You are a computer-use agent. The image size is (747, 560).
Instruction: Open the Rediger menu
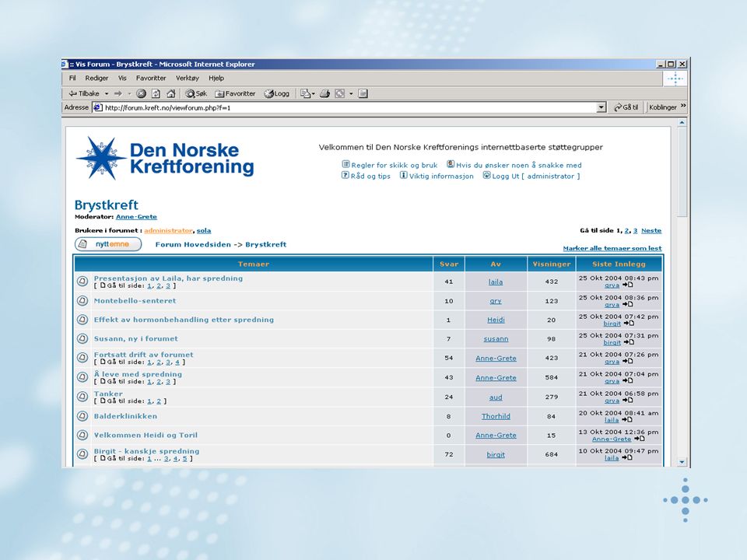(x=96, y=78)
